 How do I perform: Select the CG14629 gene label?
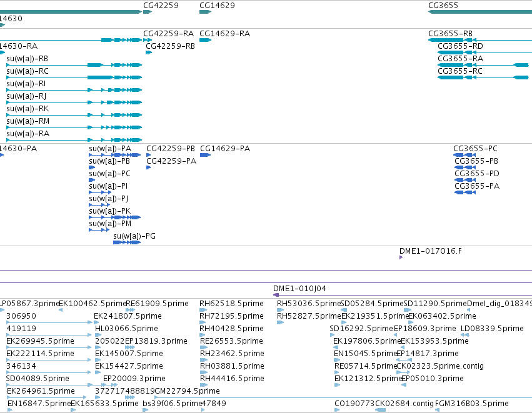click(x=217, y=6)
